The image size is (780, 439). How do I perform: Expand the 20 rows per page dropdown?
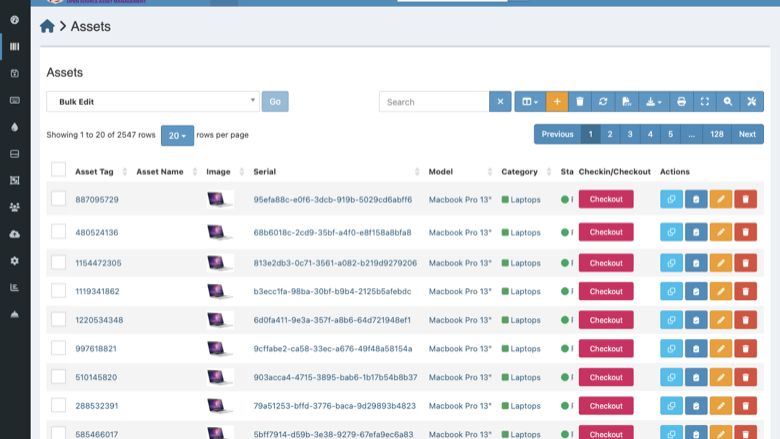[177, 135]
